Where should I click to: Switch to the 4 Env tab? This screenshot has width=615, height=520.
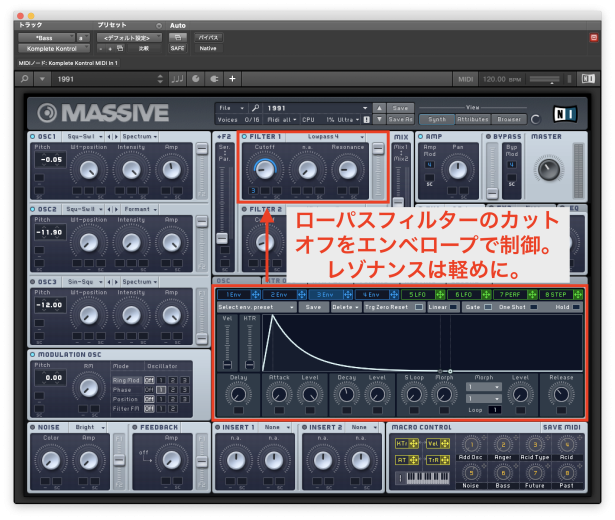(370, 294)
